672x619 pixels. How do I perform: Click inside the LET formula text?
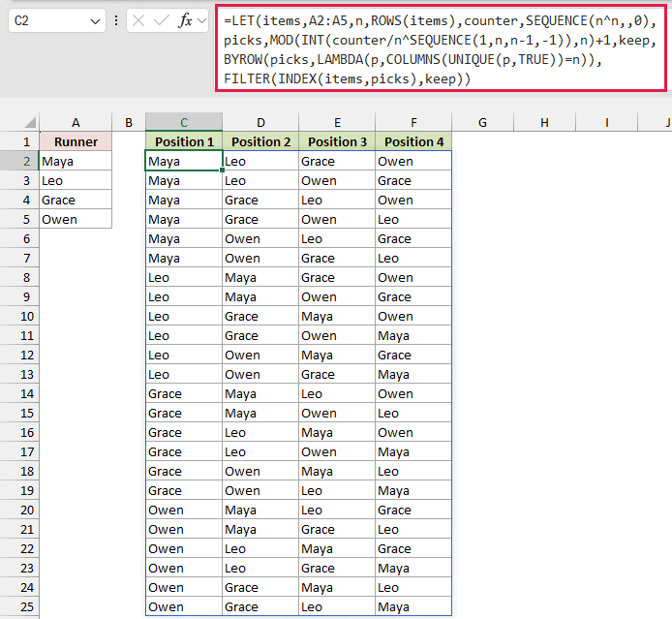point(441,49)
